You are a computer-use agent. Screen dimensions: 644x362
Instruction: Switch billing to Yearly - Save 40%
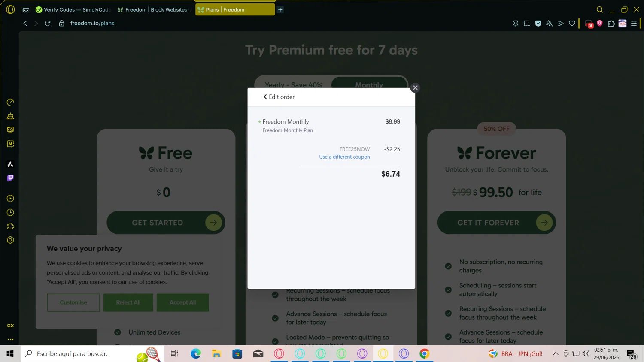(293, 85)
